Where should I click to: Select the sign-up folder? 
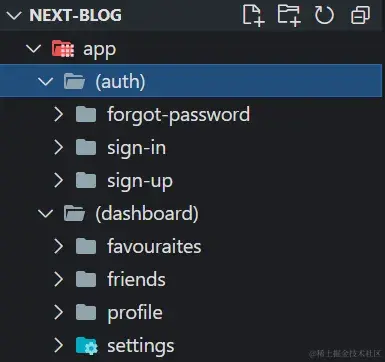pos(192,180)
